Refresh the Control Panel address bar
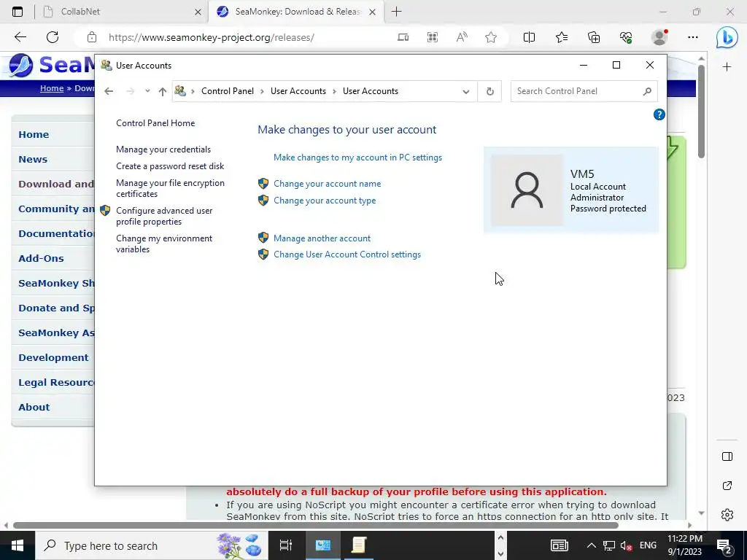The image size is (747, 560). (489, 91)
